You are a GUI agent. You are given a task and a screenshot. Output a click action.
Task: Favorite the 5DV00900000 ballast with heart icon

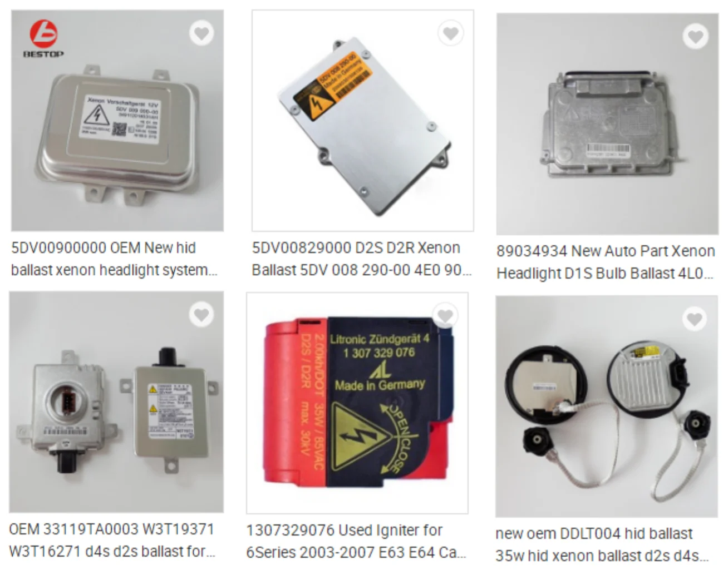click(201, 33)
